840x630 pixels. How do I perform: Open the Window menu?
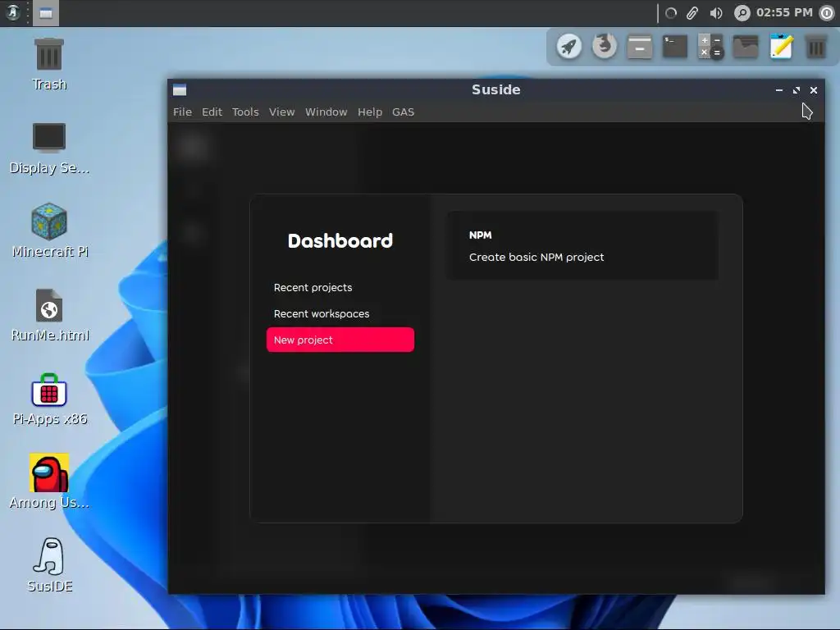[x=326, y=112]
